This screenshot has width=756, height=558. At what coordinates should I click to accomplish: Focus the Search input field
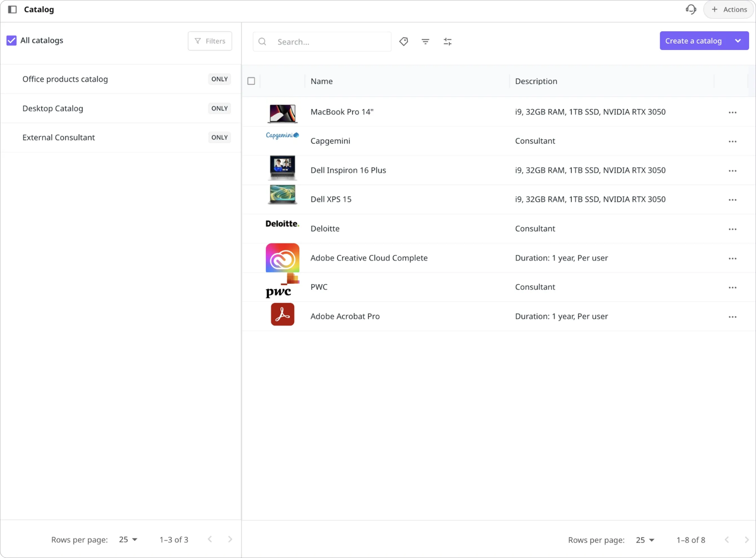coord(322,42)
